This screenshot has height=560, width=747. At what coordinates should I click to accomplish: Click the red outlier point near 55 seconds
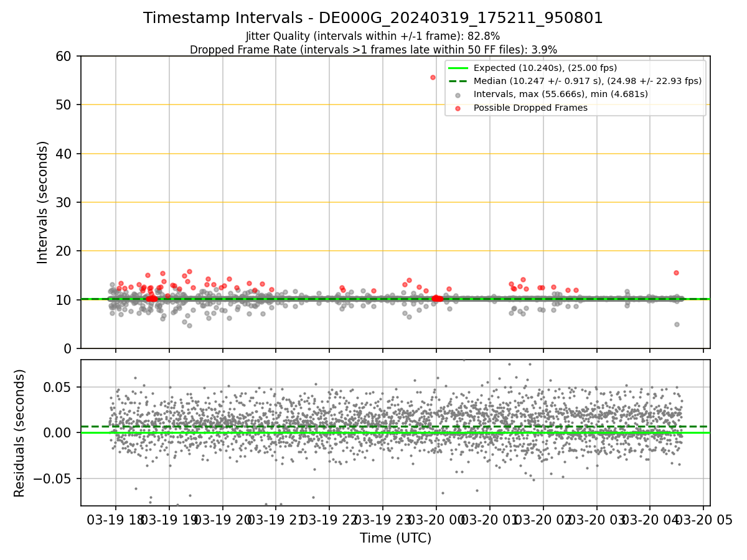pyautogui.click(x=433, y=77)
